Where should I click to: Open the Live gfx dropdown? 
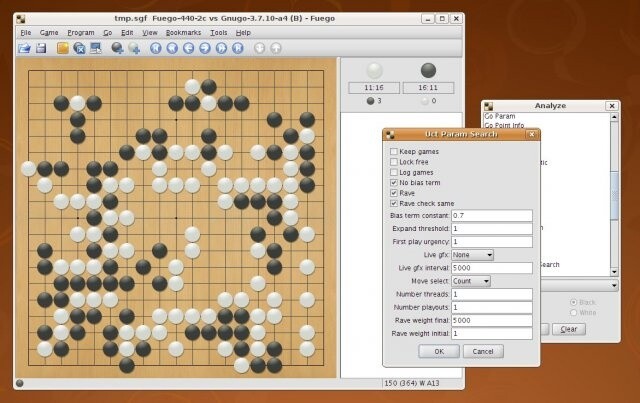[x=472, y=255]
